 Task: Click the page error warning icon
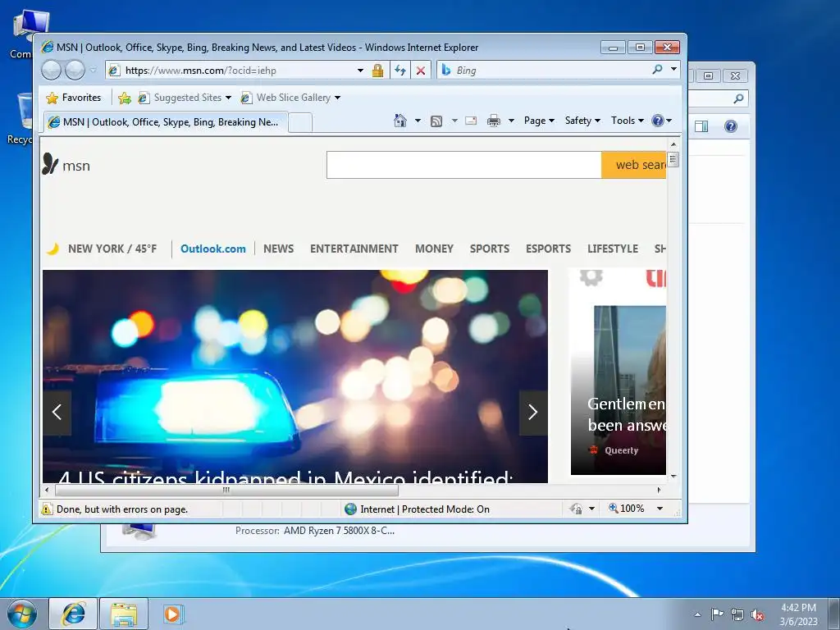(x=47, y=509)
